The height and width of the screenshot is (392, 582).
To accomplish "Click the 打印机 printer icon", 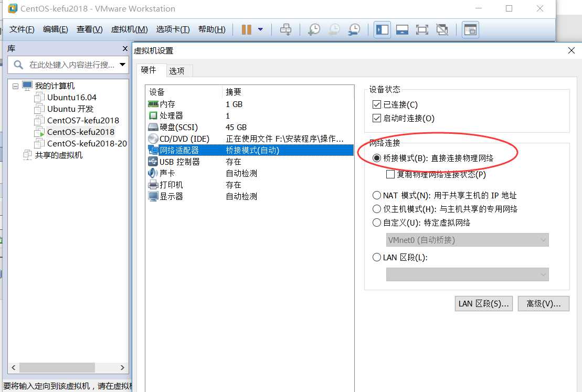I will point(153,185).
